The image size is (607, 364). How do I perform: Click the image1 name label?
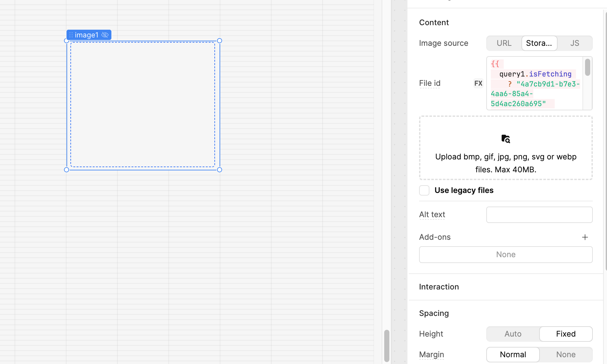coord(87,35)
